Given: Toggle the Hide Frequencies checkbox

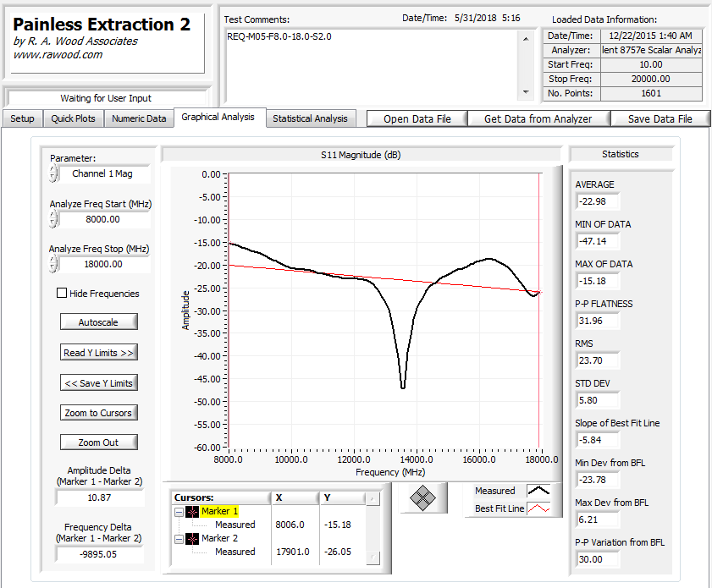Looking at the screenshot, I should point(62,293).
